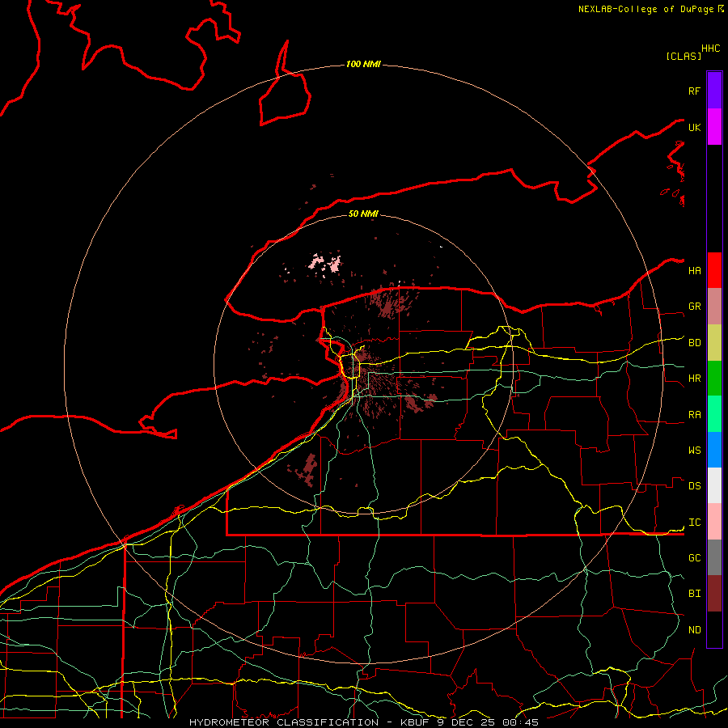Select the BD yellow legend swatch
728x728 pixels.
714,342
